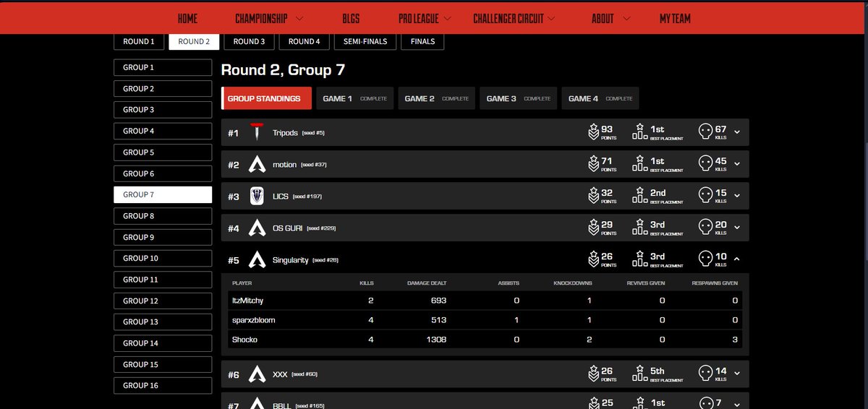
Task: Select Group 2 in sidebar
Action: click(163, 89)
